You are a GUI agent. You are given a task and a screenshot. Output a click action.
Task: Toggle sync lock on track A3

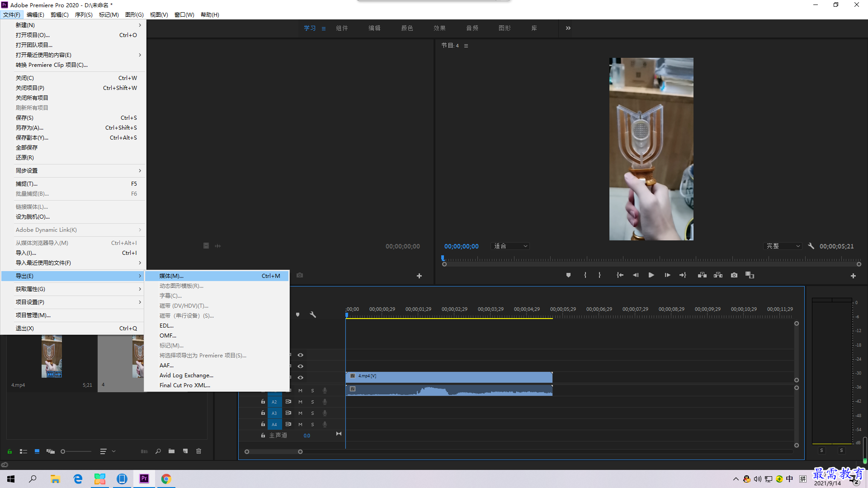point(288,413)
